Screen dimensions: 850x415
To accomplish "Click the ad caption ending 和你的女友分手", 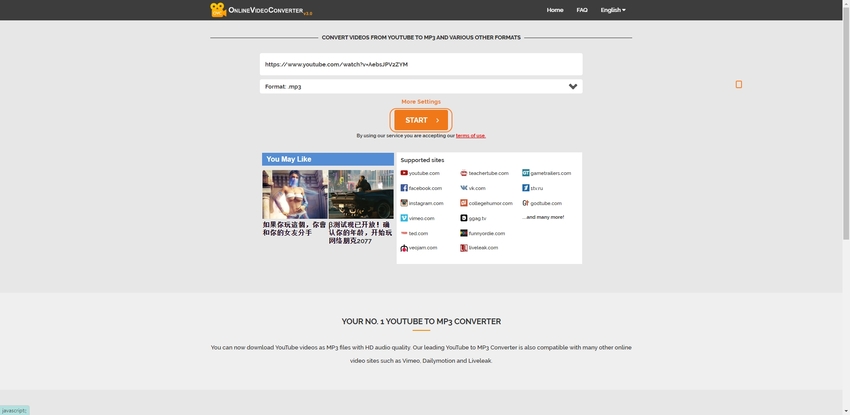I will tap(294, 228).
